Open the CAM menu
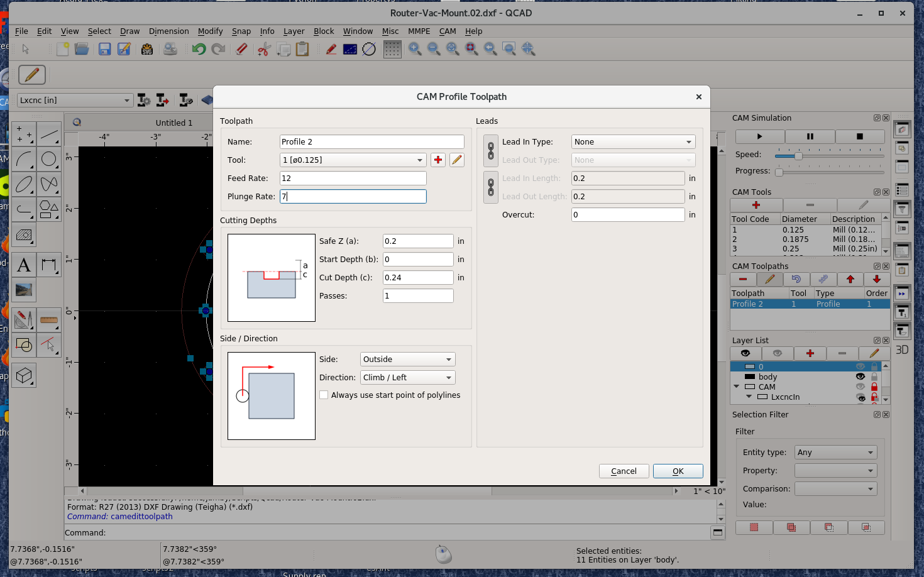The width and height of the screenshot is (924, 577). 448,31
